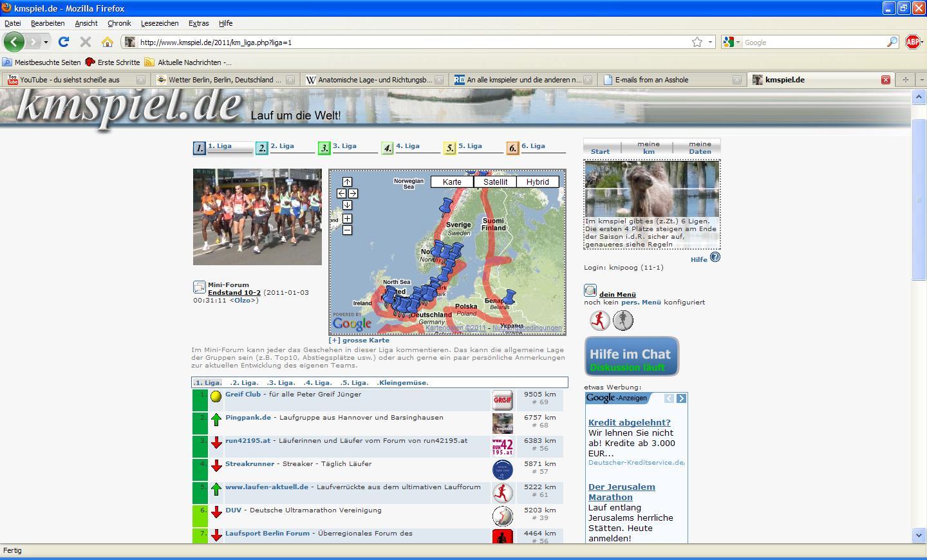
Task: Open Meistbesuchte Seiten bookmark
Action: coord(42,62)
